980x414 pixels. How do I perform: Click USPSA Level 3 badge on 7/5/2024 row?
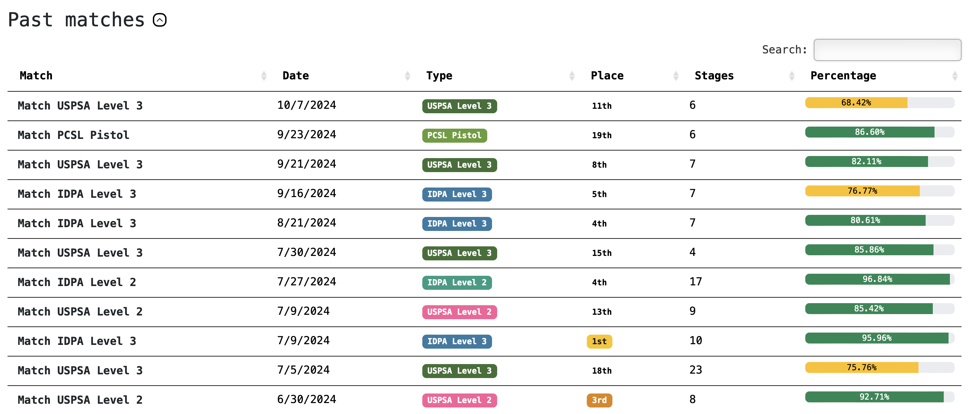click(x=459, y=371)
